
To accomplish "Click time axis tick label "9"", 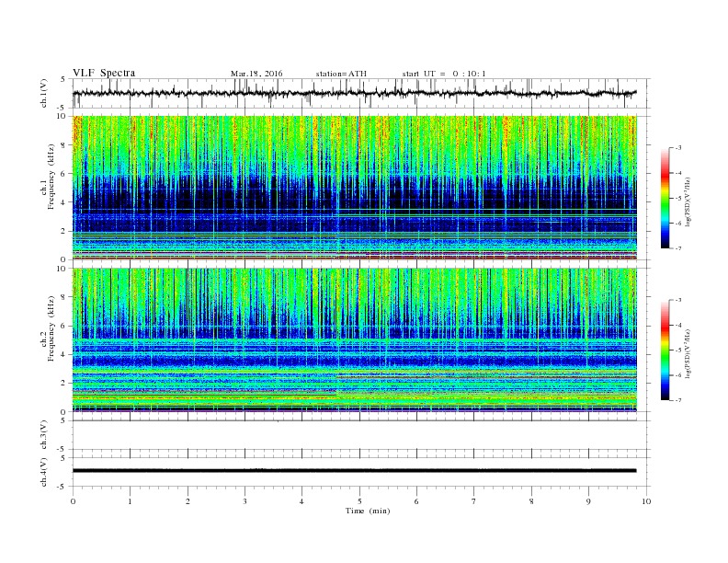I will tap(588, 501).
